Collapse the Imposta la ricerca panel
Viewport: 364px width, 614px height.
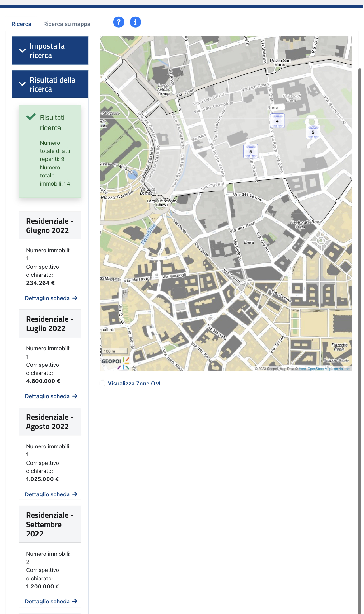click(x=50, y=51)
